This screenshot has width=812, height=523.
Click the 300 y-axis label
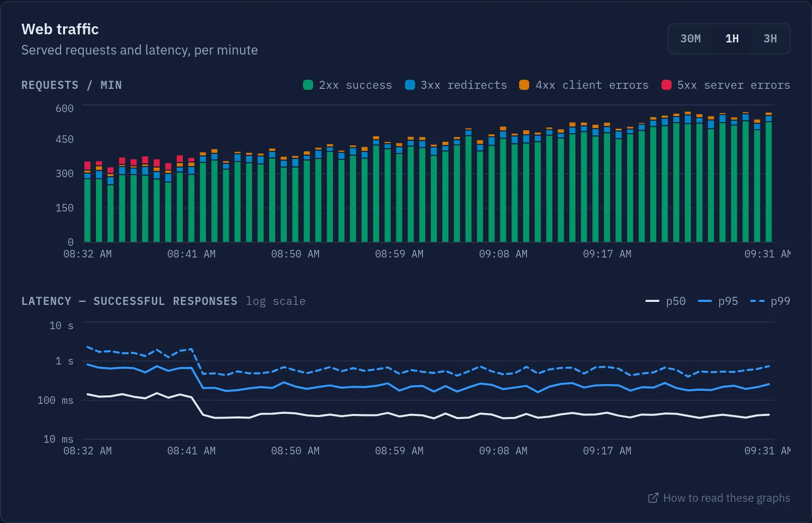coord(65,174)
